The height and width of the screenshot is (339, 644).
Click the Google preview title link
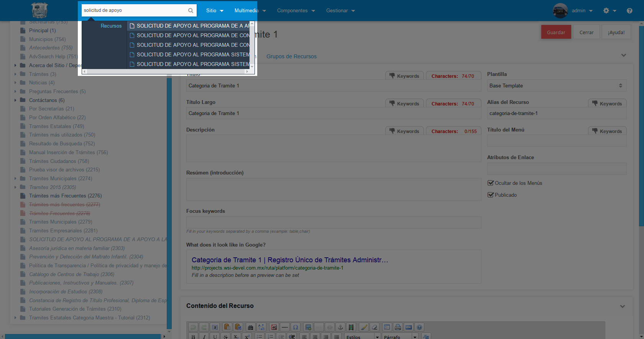coord(290,260)
